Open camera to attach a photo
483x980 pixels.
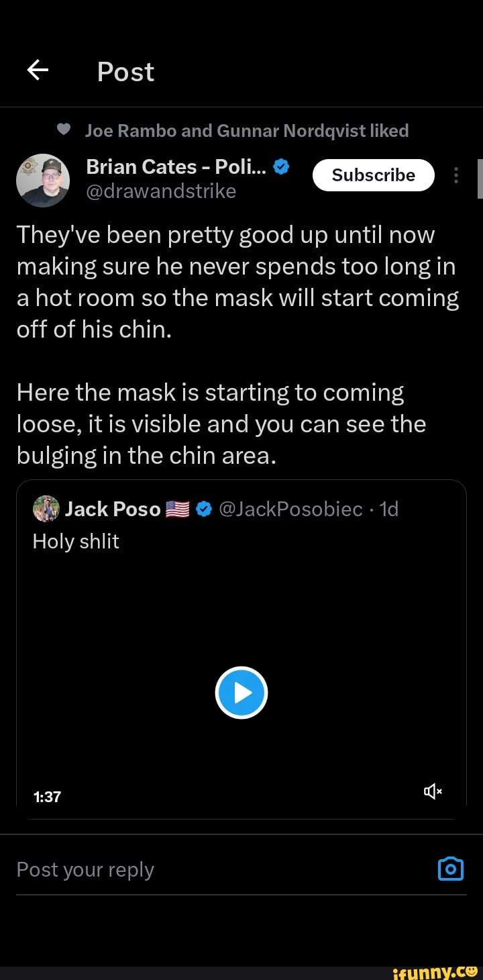click(450, 868)
